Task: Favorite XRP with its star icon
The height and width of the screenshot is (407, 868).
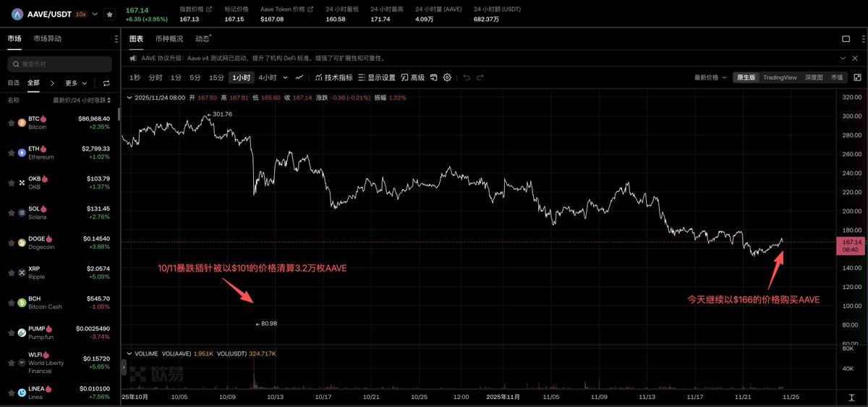Action: (11, 272)
